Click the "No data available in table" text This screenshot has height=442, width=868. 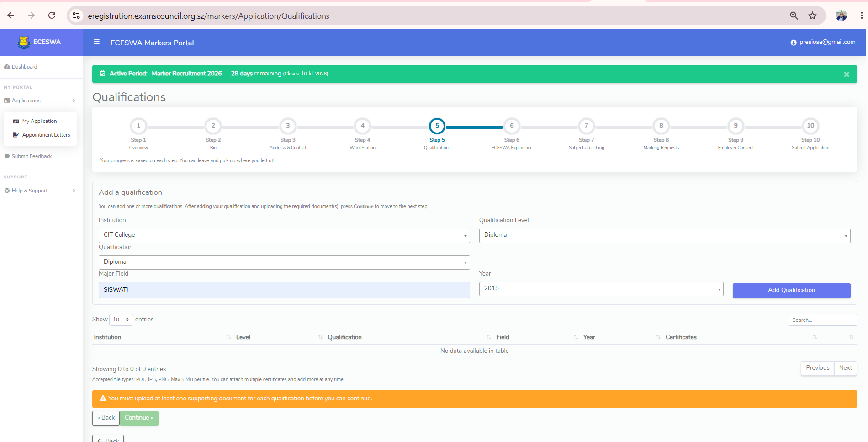tap(474, 351)
